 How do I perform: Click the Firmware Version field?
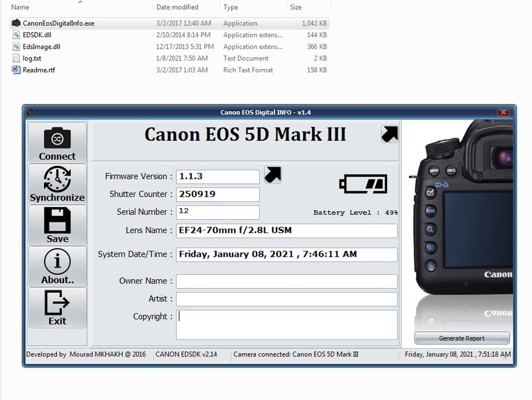[x=218, y=177]
